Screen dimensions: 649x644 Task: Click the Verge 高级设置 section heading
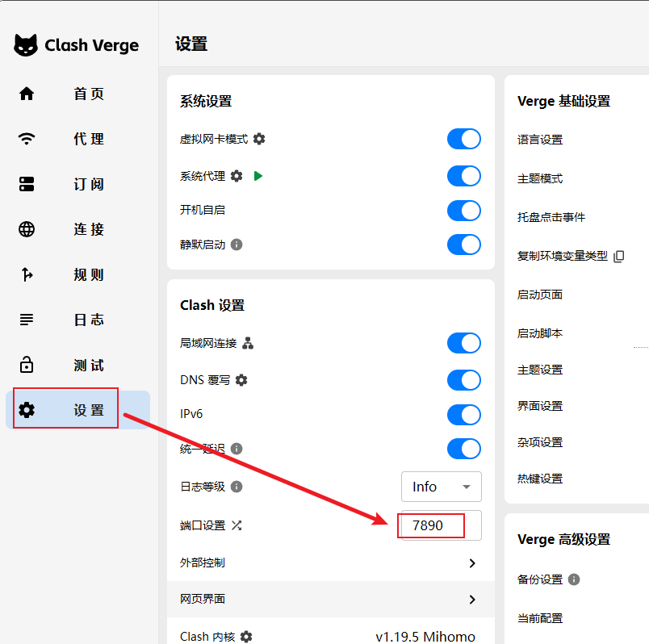click(563, 540)
